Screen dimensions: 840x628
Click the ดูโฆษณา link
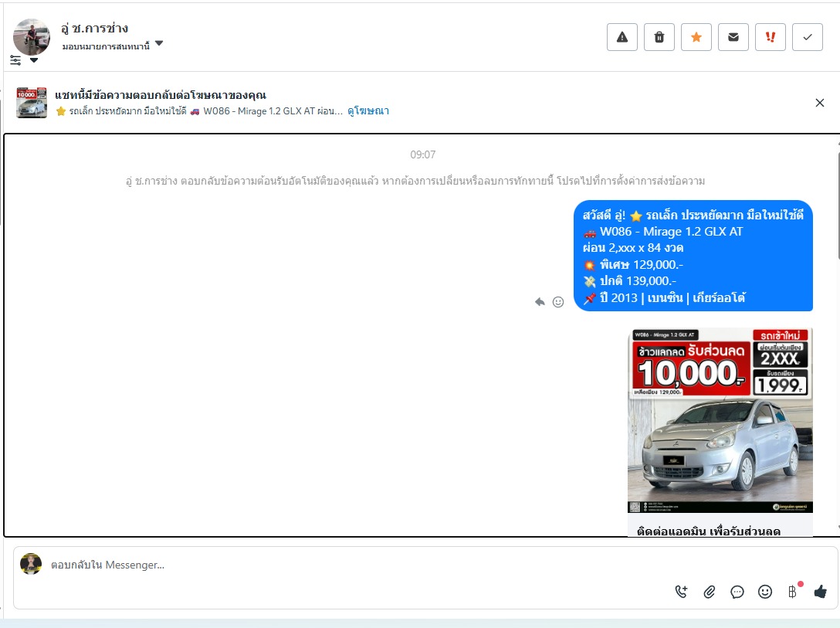368,111
